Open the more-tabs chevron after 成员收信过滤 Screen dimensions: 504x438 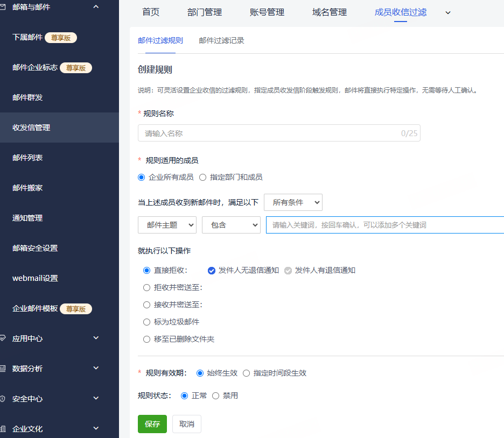pyautogui.click(x=448, y=13)
